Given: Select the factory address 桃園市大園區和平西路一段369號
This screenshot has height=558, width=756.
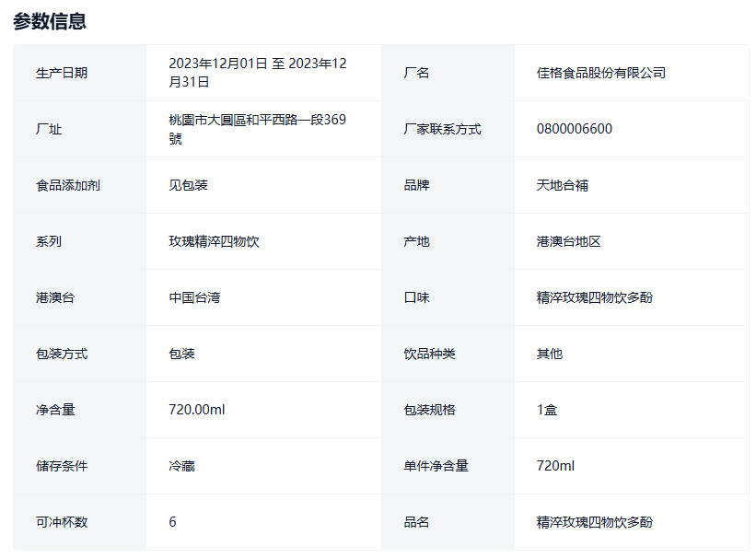Looking at the screenshot, I should (257, 129).
